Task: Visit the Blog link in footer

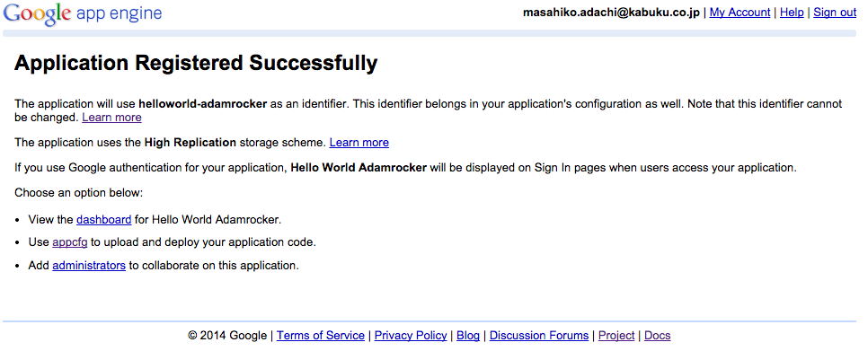Action: pyautogui.click(x=468, y=336)
